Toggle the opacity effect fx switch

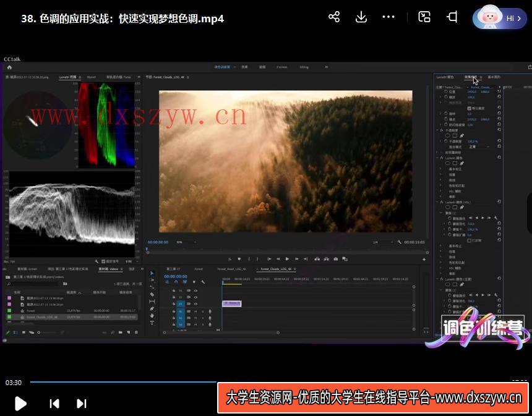[x=442, y=130]
